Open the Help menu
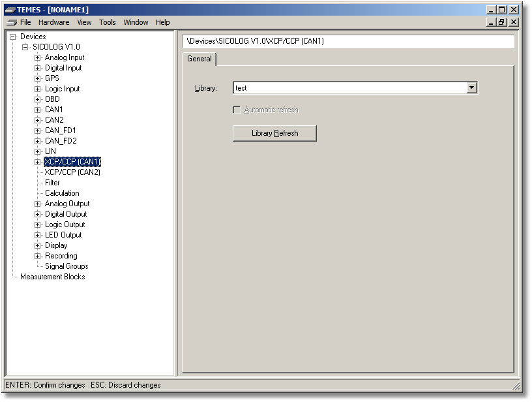Viewport: 532px width, 402px height. point(162,22)
